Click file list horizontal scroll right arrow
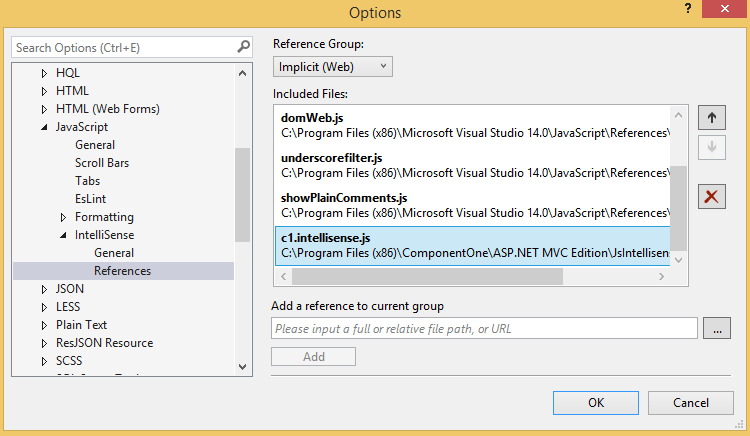Viewport: 750px width, 436px height. pos(662,276)
